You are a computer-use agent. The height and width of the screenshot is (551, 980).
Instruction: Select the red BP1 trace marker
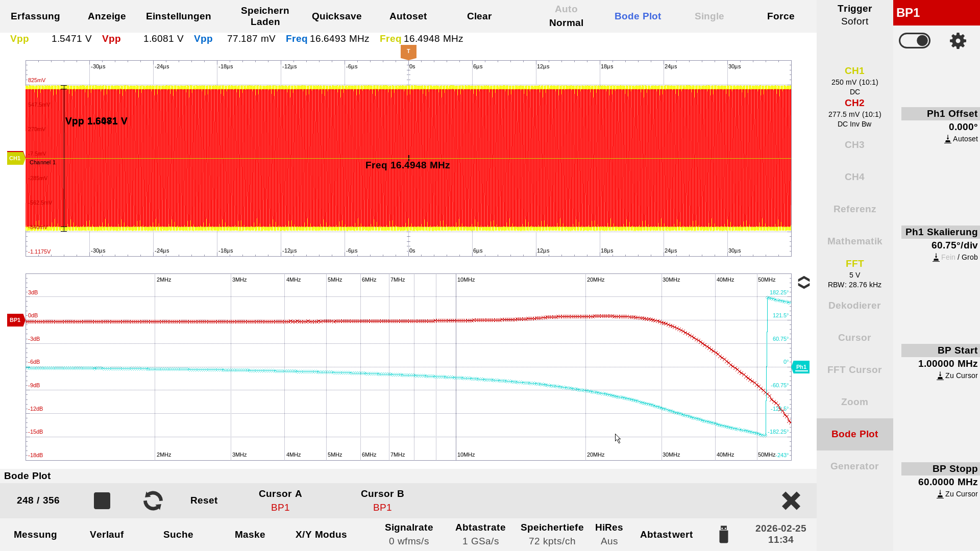click(15, 320)
